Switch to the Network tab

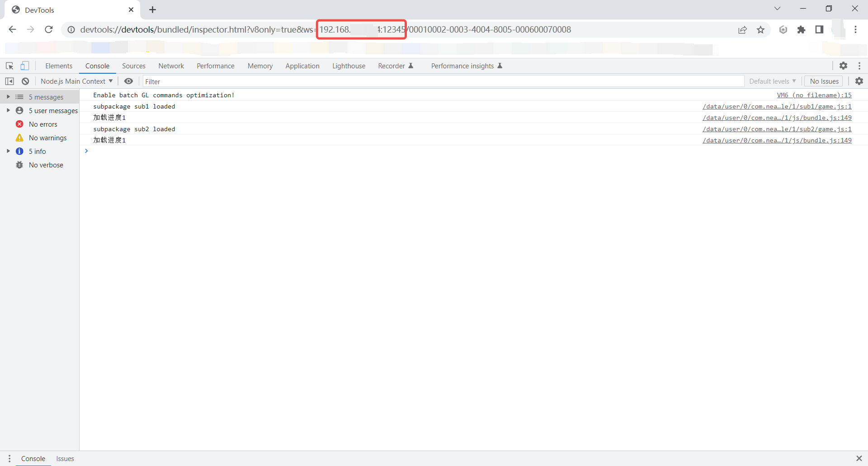[171, 66]
